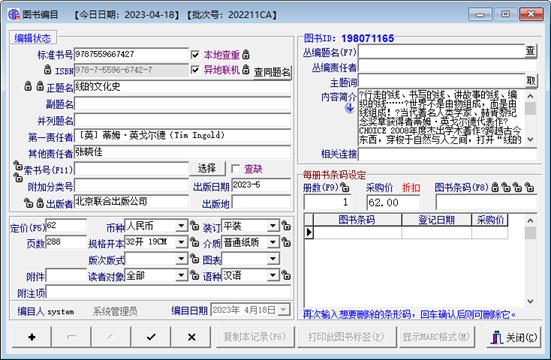
Task: Click the 内容简介 scrollbar down arrow
Action: (531, 140)
